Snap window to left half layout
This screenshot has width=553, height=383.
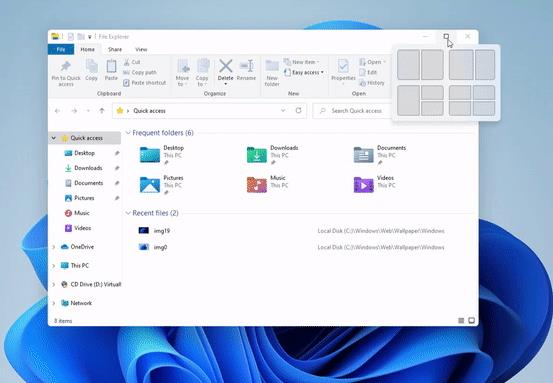click(x=408, y=65)
